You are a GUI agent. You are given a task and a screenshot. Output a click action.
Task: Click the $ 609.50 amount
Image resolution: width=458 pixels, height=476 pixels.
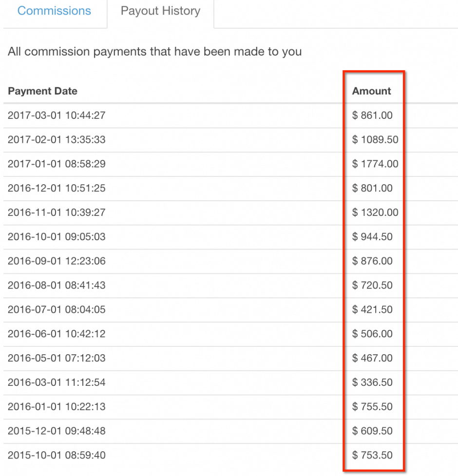tap(372, 431)
